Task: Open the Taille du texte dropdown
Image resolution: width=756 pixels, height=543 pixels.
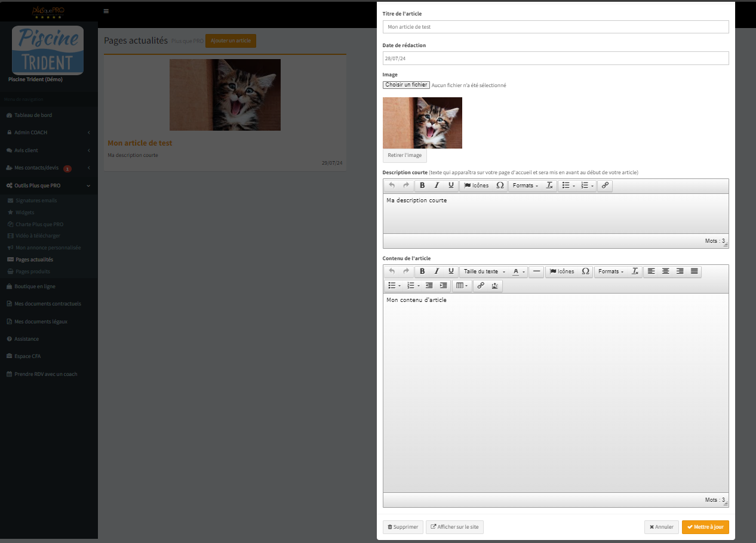Action: click(484, 271)
